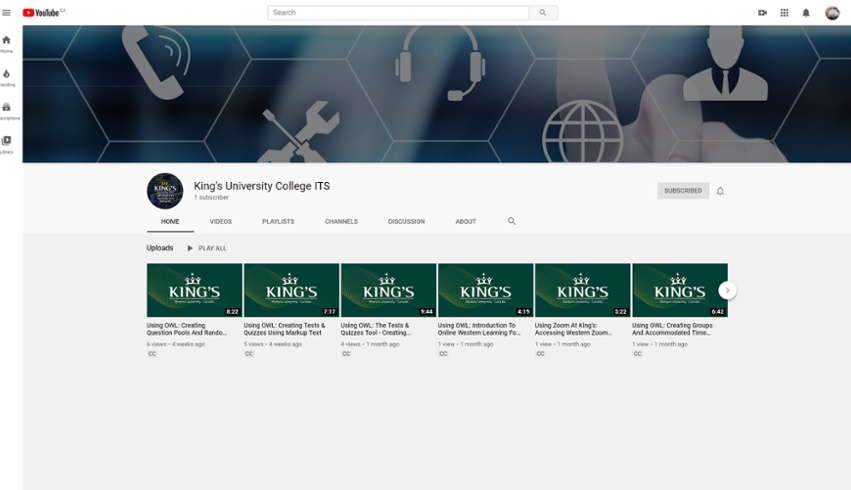Click the CC badge under Question Pools video
The height and width of the screenshot is (490, 851).
tap(152, 354)
